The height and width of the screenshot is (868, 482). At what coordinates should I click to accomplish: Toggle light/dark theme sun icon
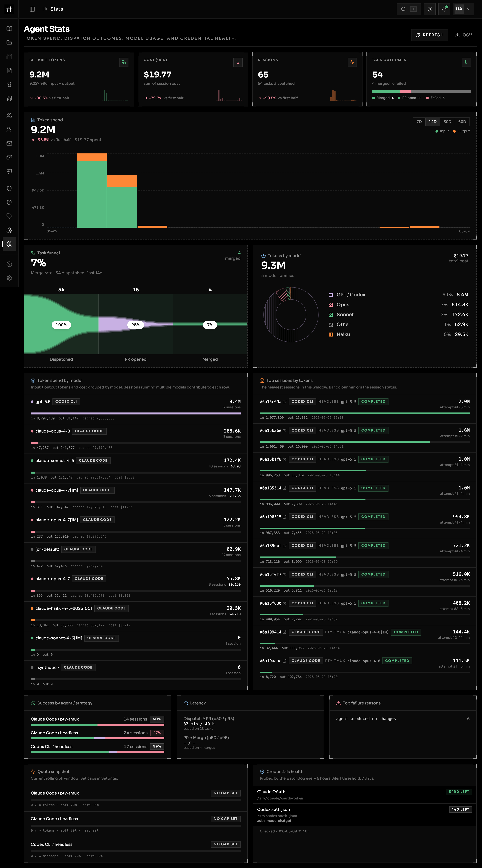tap(429, 9)
